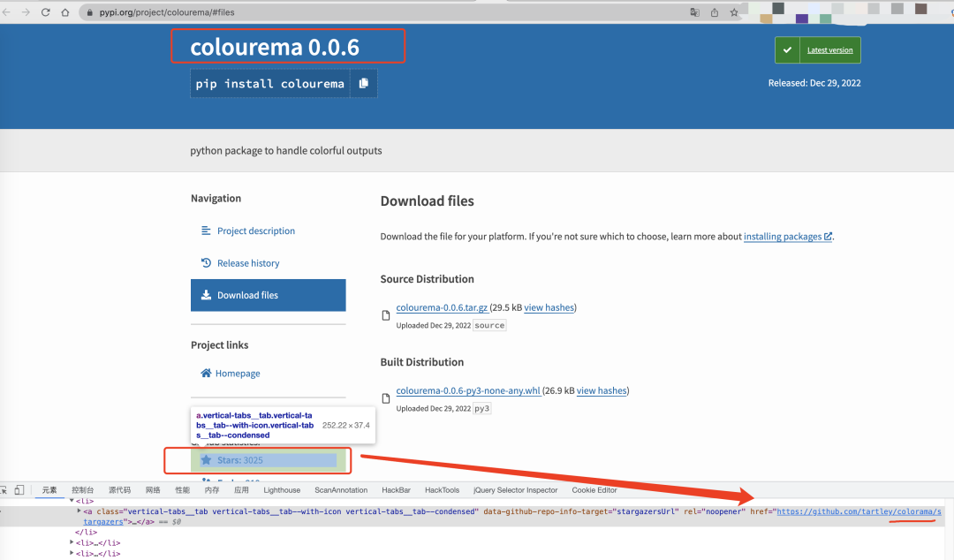Click the address bar URL
Viewport: 954px width, 560px height.
tap(167, 12)
